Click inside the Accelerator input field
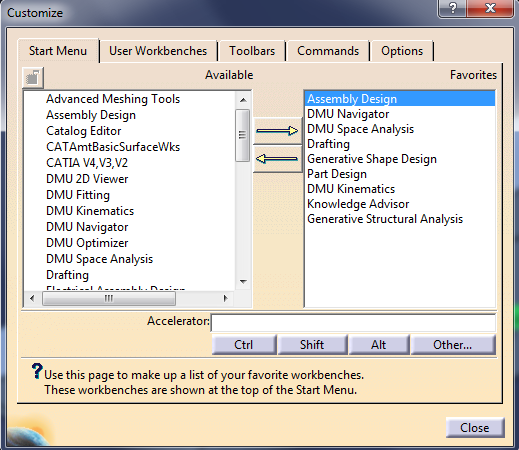 tap(353, 322)
